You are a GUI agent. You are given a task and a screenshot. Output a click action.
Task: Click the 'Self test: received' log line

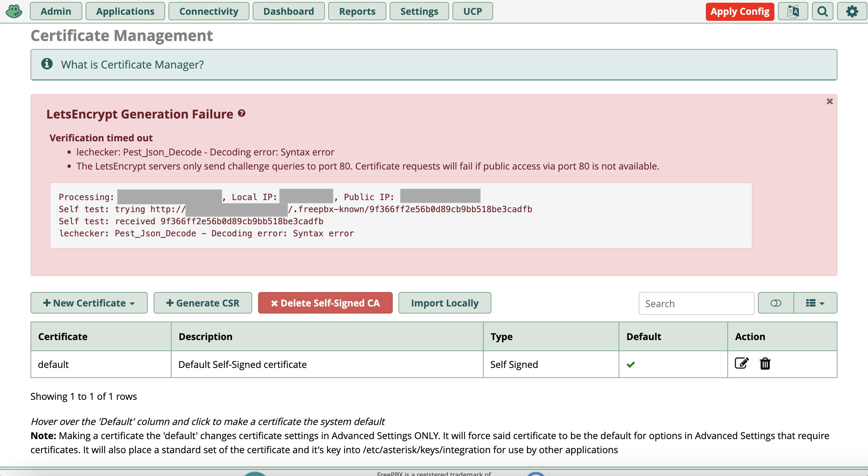(x=191, y=221)
